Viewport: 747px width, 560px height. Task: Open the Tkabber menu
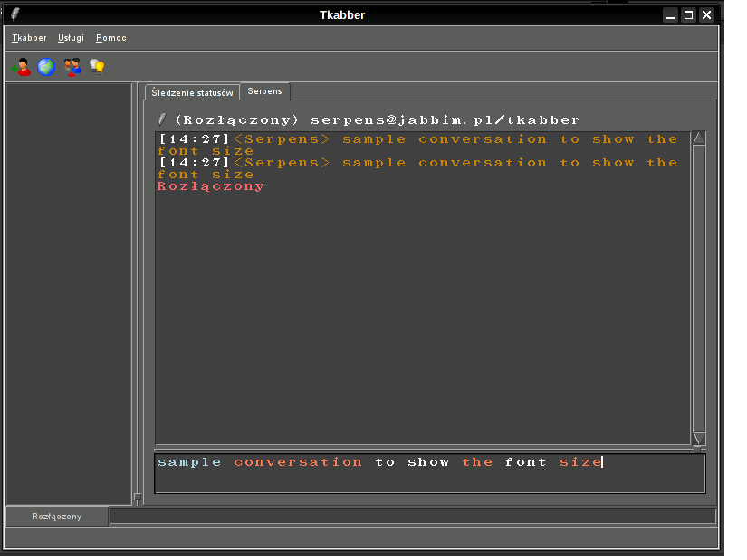pos(30,38)
